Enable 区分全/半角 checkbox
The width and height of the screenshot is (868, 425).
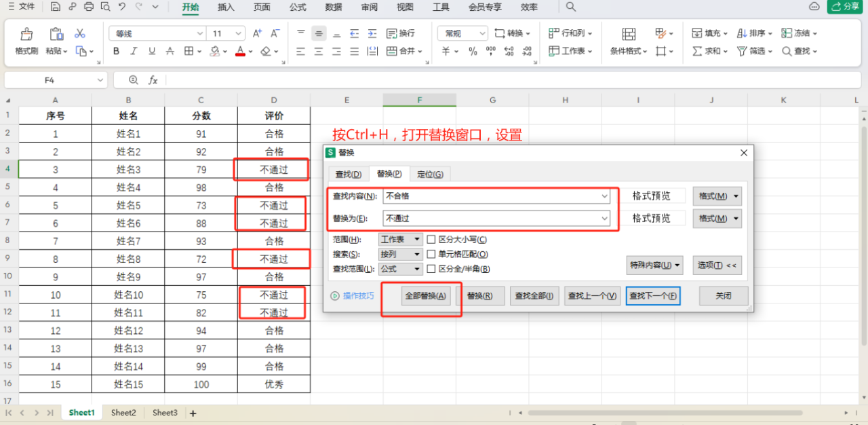[431, 270]
